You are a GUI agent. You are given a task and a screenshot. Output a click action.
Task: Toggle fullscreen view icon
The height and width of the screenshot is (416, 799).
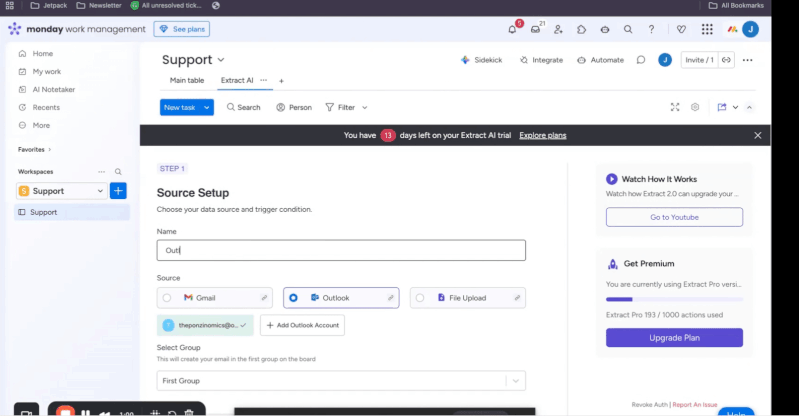click(675, 107)
